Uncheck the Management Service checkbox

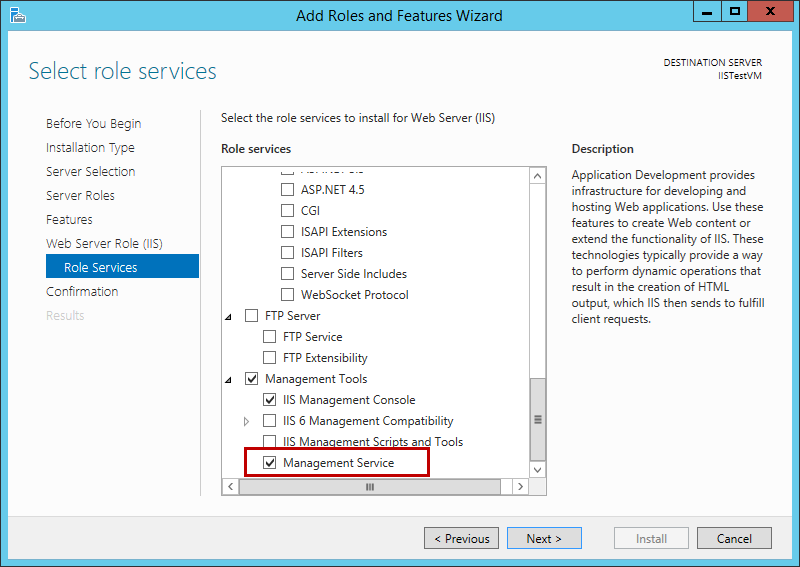[x=270, y=463]
